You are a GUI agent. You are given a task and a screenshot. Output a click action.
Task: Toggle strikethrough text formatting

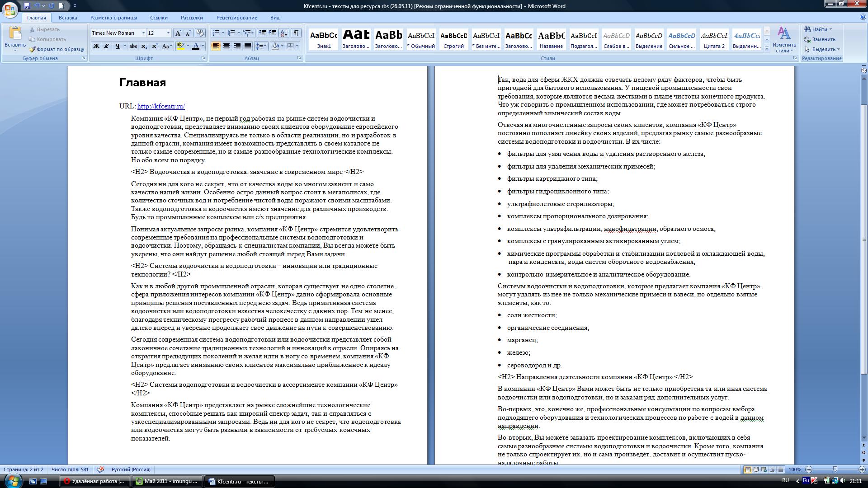pos(133,46)
